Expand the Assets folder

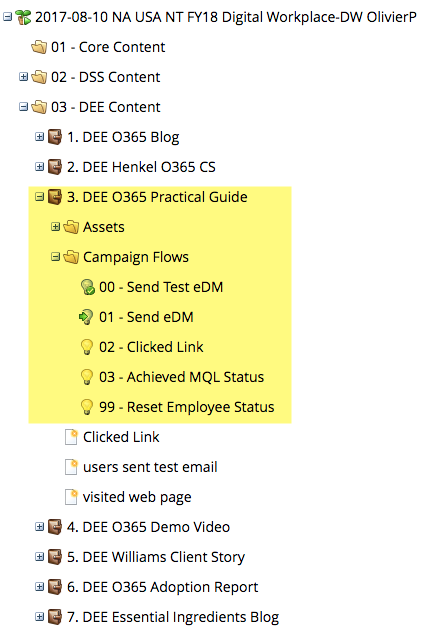(55, 226)
